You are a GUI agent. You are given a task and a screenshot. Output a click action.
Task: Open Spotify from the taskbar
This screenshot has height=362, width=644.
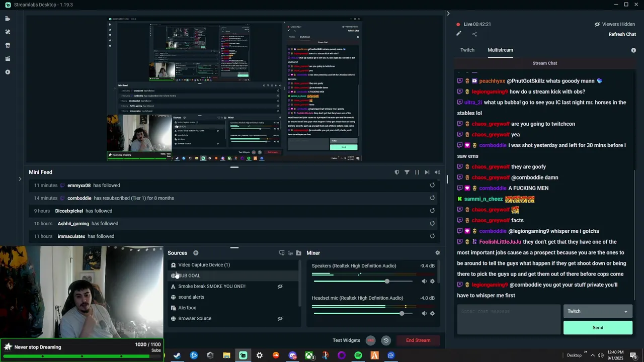pos(358,355)
